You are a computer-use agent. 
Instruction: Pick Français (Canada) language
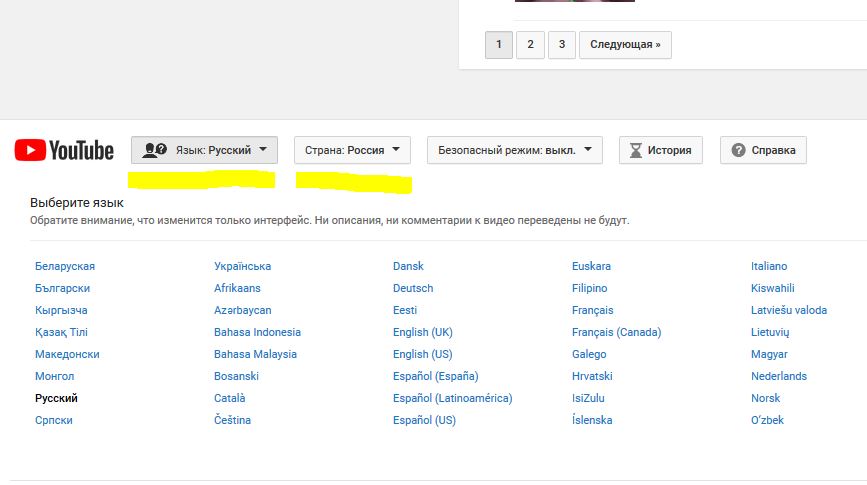tap(616, 332)
